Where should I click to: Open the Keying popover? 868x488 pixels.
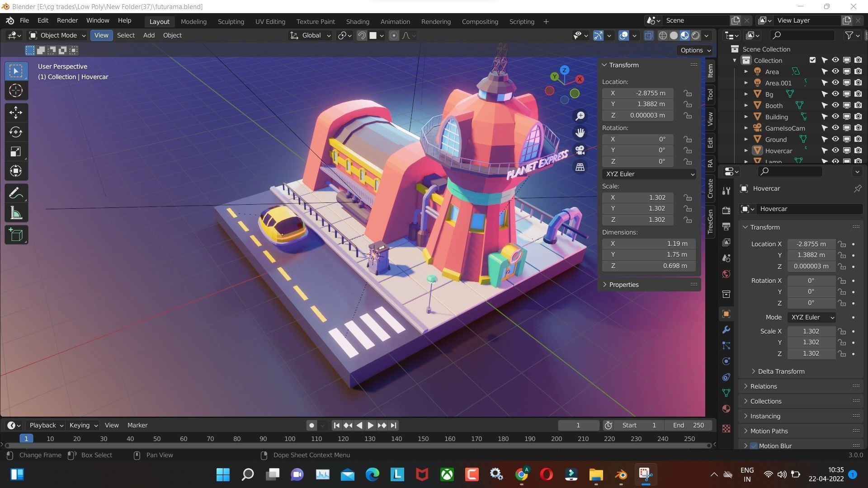[x=83, y=425]
